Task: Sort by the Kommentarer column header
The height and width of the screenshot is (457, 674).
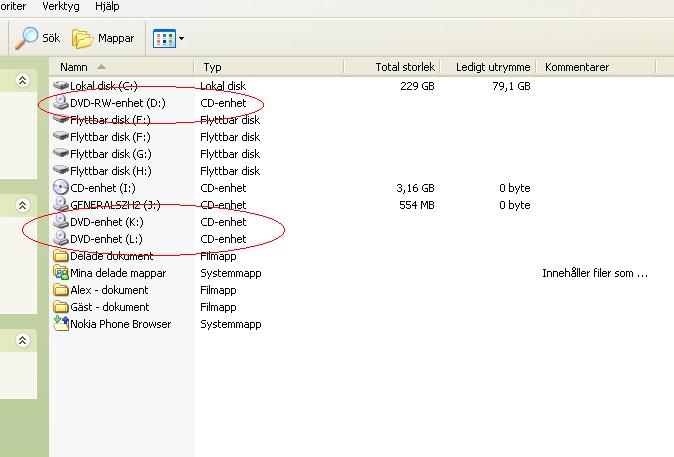Action: pyautogui.click(x=597, y=67)
